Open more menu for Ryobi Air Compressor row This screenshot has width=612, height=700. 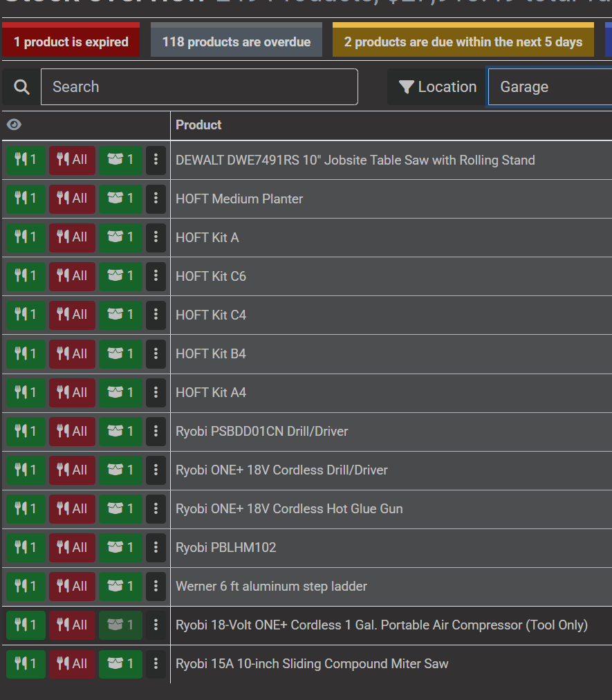pyautogui.click(x=156, y=625)
